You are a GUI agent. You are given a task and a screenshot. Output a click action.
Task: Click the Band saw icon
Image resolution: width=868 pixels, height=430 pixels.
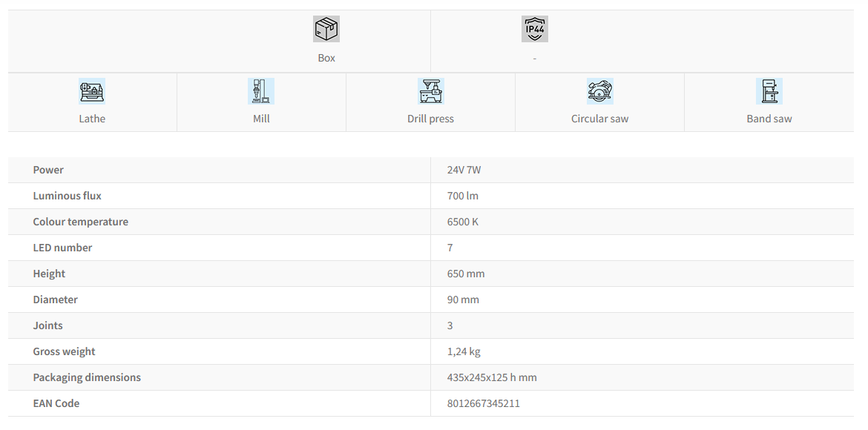769,91
